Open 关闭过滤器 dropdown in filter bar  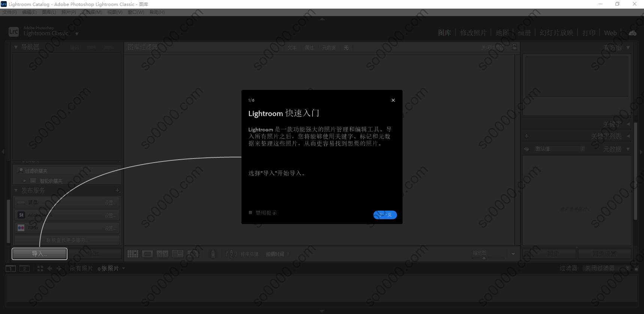pos(494,47)
